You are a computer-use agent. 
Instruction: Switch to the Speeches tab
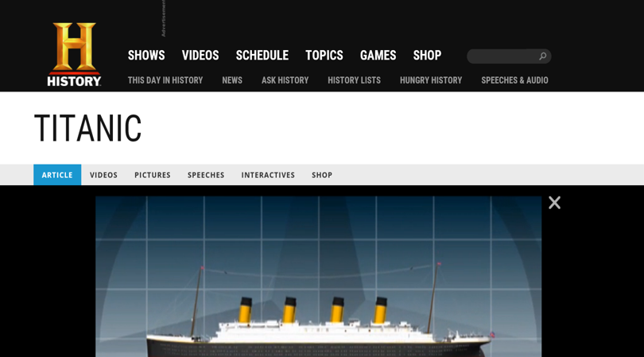[x=206, y=175]
